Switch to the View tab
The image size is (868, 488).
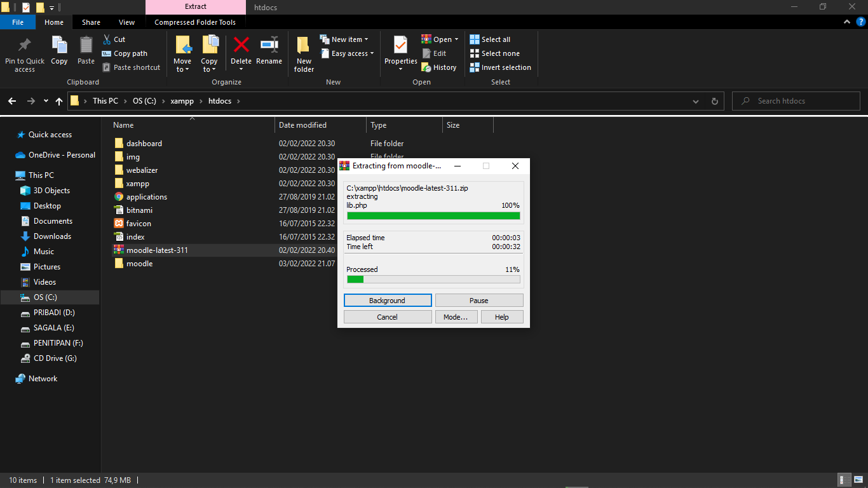[127, 22]
